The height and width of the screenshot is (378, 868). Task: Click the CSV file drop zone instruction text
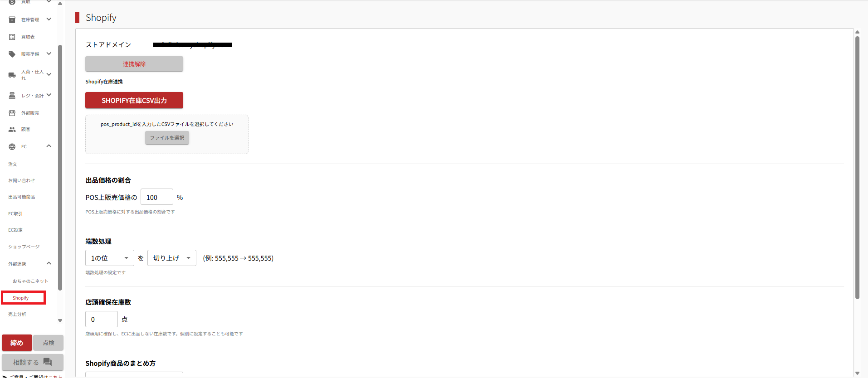[x=167, y=124]
